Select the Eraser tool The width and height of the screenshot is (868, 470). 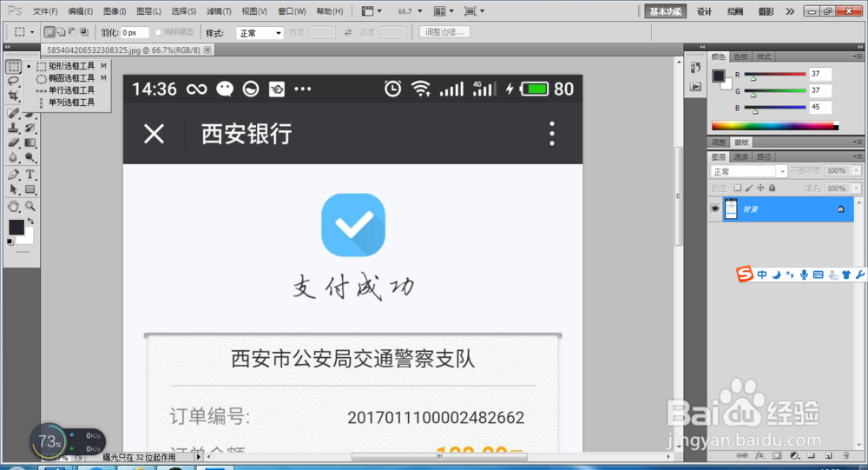click(x=14, y=142)
